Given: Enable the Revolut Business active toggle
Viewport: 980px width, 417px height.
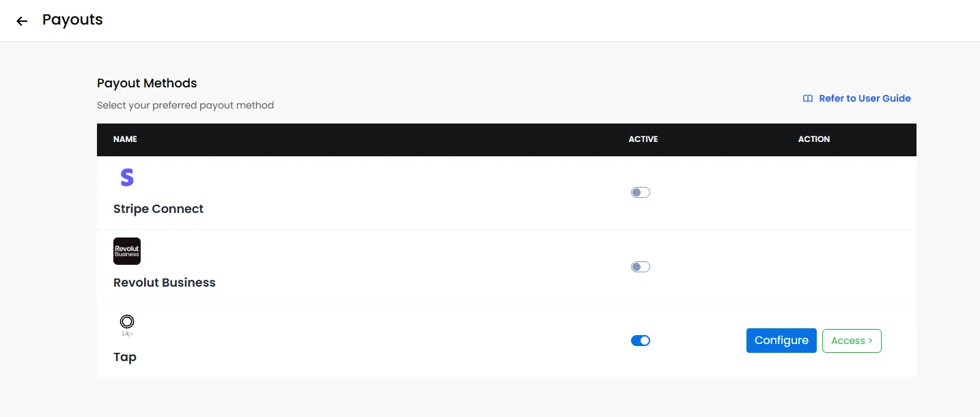Looking at the screenshot, I should (641, 267).
